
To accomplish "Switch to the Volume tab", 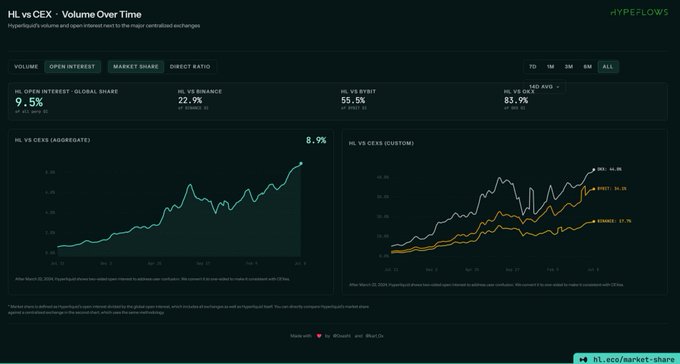I will (26, 67).
